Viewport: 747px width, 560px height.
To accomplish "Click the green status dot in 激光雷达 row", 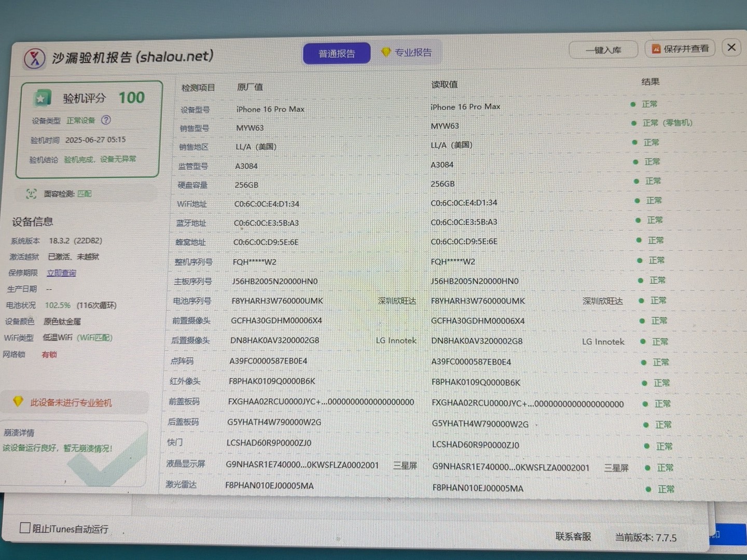I will (x=648, y=489).
